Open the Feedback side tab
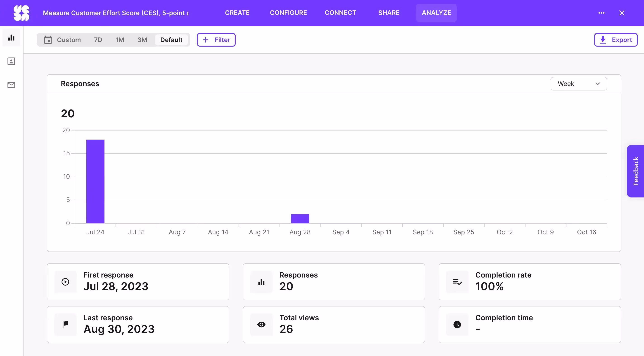The height and width of the screenshot is (356, 644). pos(635,171)
